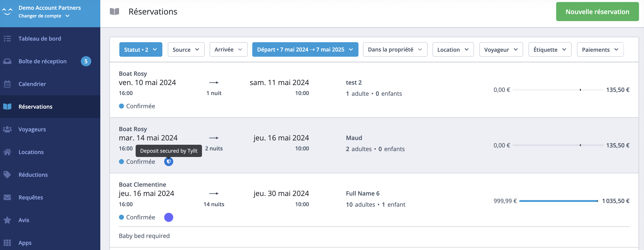Click the Réductions tag icon
644x250 pixels.
pyautogui.click(x=7, y=175)
